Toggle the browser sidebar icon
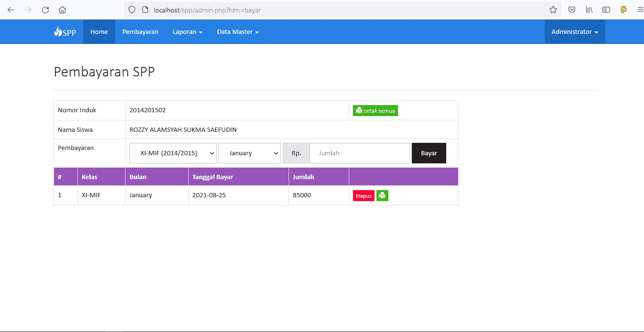The height and width of the screenshot is (332, 644). [x=606, y=10]
